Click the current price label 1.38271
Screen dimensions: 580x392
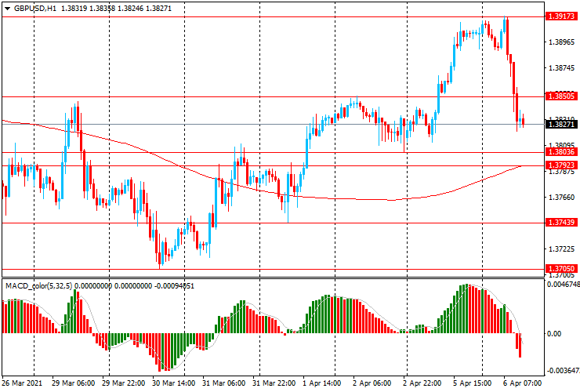coord(561,125)
